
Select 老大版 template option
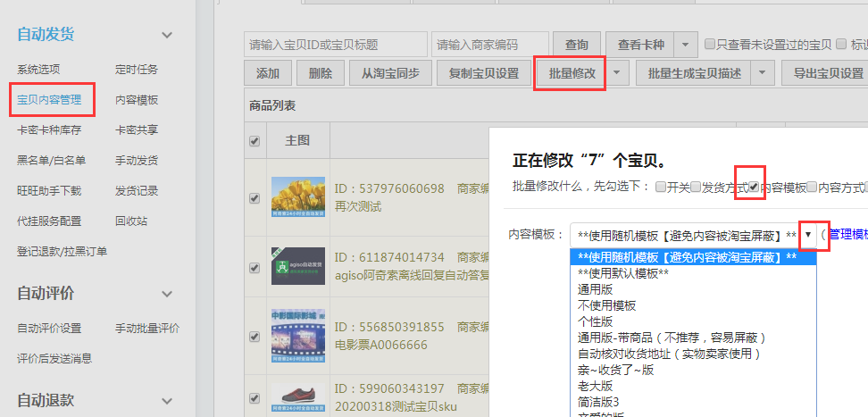(694, 386)
